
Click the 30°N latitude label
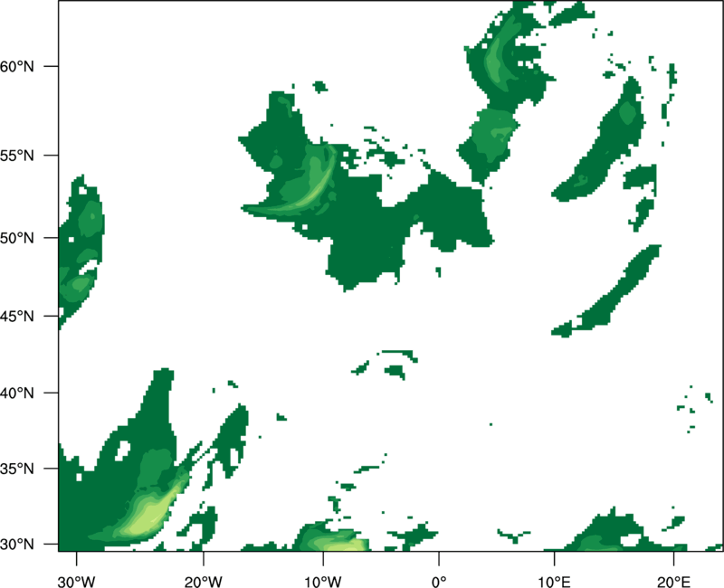[x=17, y=545]
